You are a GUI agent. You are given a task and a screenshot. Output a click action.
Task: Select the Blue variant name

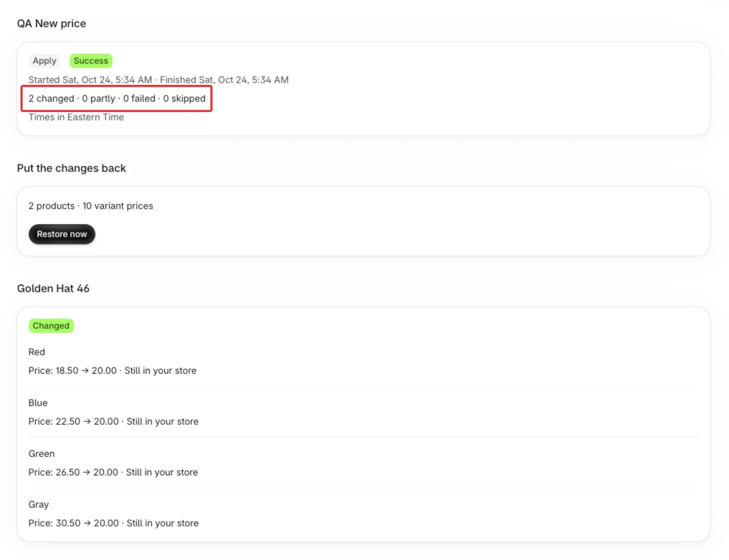coord(38,403)
